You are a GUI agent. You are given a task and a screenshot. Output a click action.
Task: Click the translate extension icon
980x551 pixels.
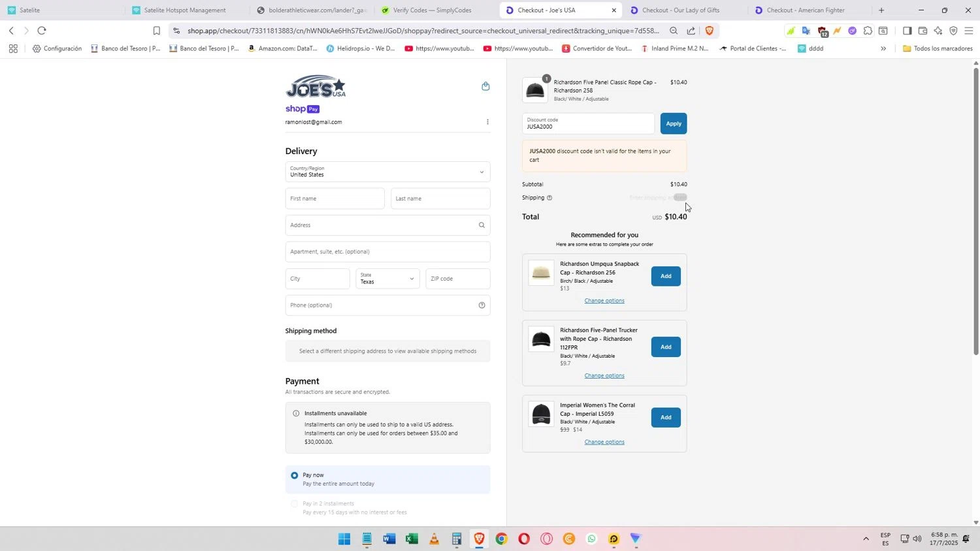click(x=806, y=31)
